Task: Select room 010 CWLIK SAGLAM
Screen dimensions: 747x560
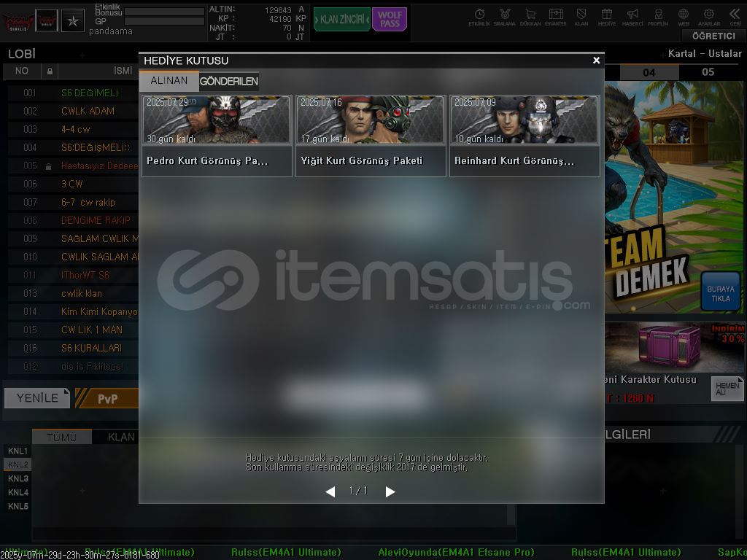Action: coord(73,257)
